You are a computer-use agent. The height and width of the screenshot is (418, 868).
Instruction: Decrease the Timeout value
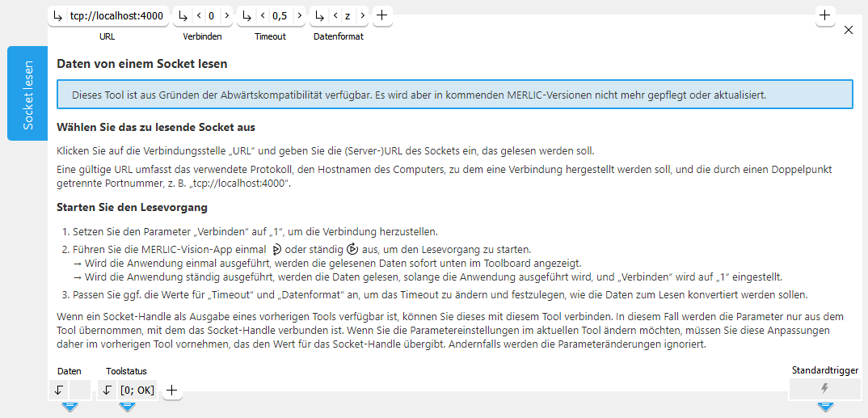(x=262, y=15)
